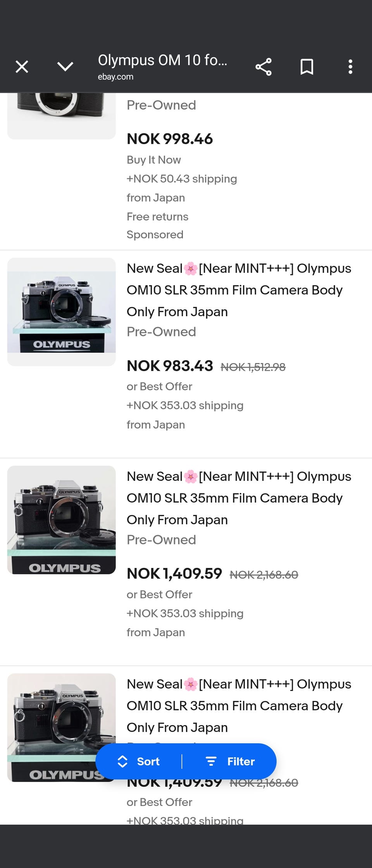Tap the page title Olympus OM 10
The height and width of the screenshot is (868, 372).
pyautogui.click(x=162, y=60)
